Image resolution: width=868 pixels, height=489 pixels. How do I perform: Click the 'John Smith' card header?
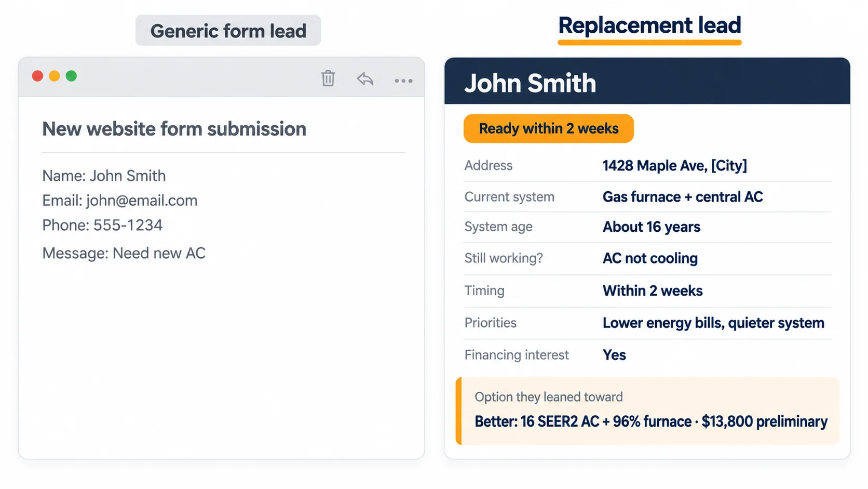647,81
